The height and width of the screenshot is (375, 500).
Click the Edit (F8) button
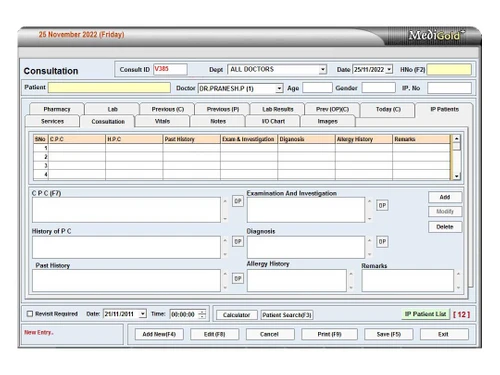214,334
